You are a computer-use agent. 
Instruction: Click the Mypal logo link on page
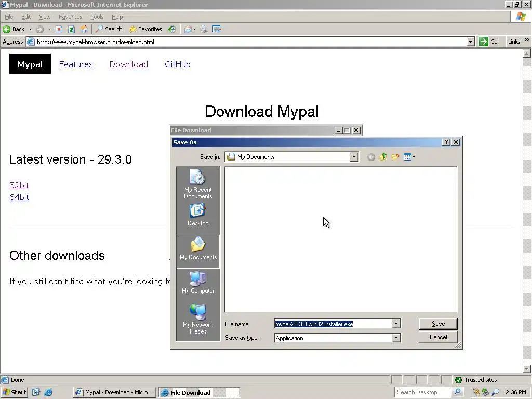click(30, 64)
